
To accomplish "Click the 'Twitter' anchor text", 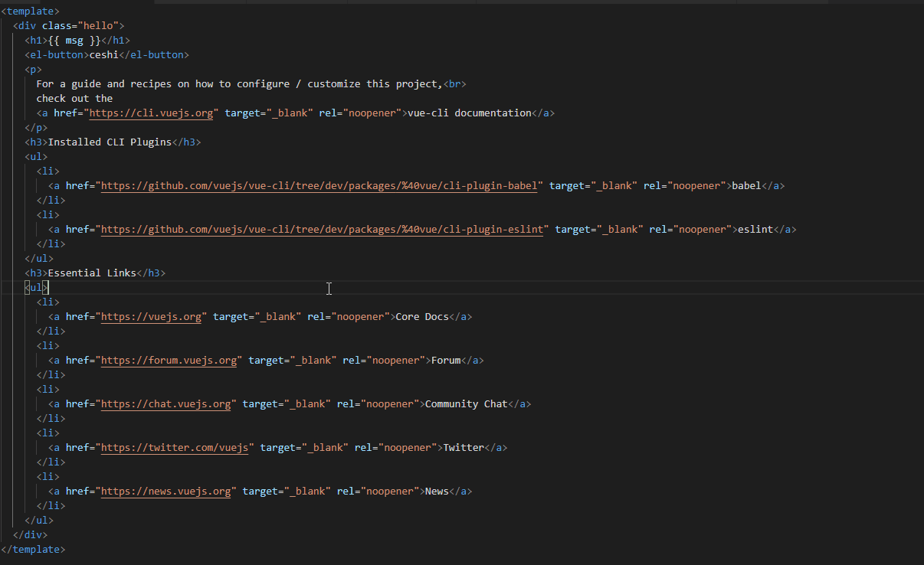I will pyautogui.click(x=464, y=447).
